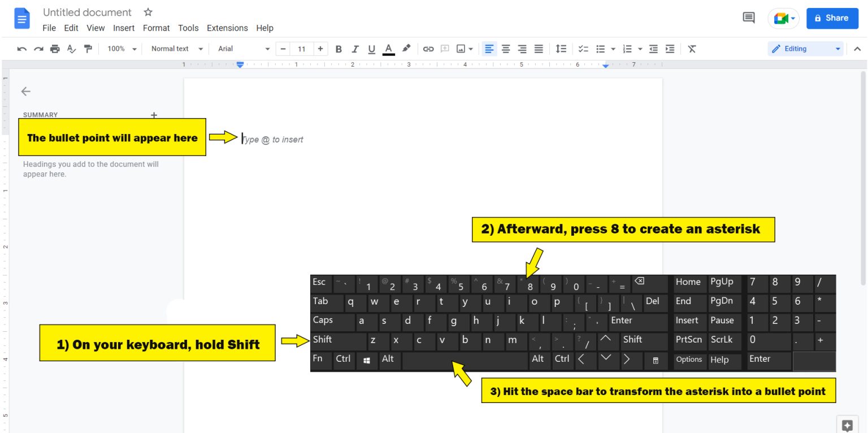This screenshot has height=433, width=868.
Task: Add a document summary with the plus button
Action: point(154,115)
